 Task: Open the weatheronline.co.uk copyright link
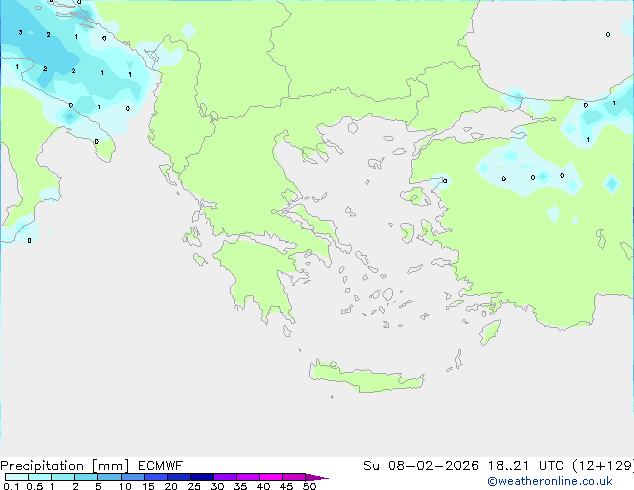pos(550,481)
